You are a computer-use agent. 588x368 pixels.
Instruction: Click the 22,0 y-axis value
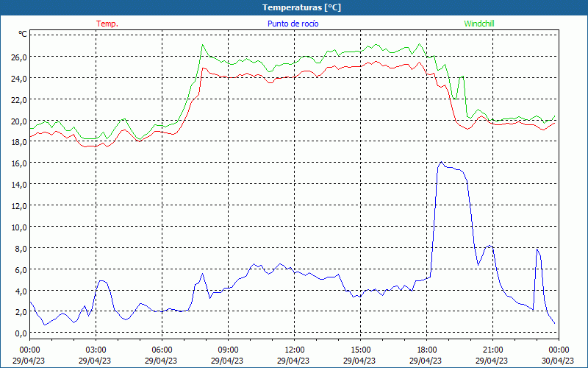coord(20,100)
